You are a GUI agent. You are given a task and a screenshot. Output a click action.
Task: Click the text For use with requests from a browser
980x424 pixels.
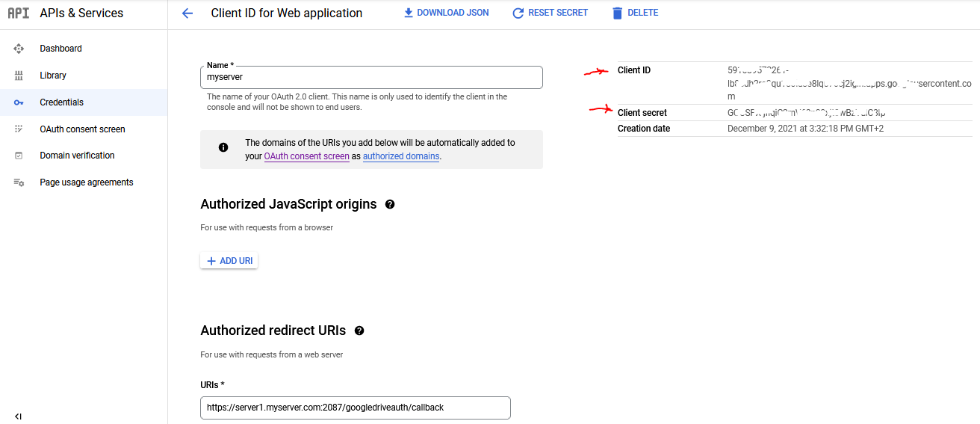click(x=267, y=227)
